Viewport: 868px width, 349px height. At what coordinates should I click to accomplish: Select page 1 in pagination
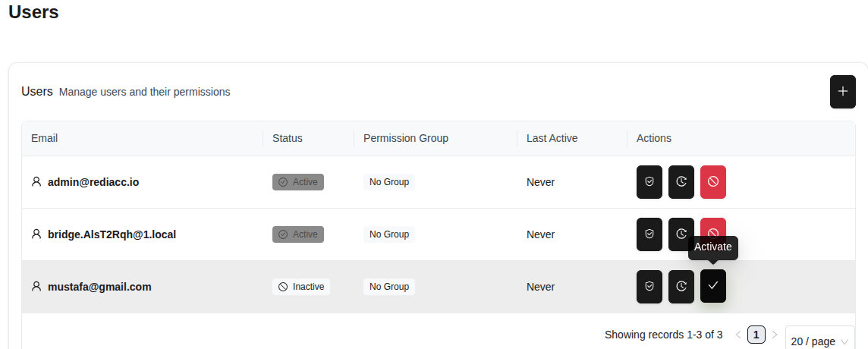click(x=756, y=335)
